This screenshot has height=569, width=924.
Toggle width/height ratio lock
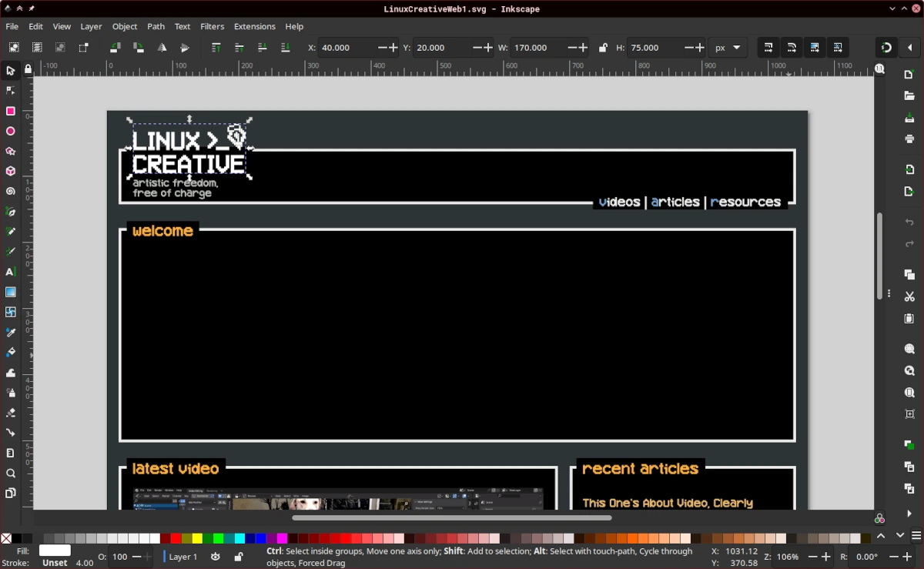[x=603, y=48]
